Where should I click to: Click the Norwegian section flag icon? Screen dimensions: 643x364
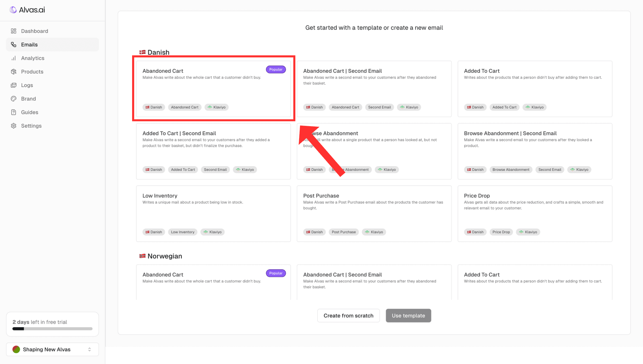click(x=142, y=256)
